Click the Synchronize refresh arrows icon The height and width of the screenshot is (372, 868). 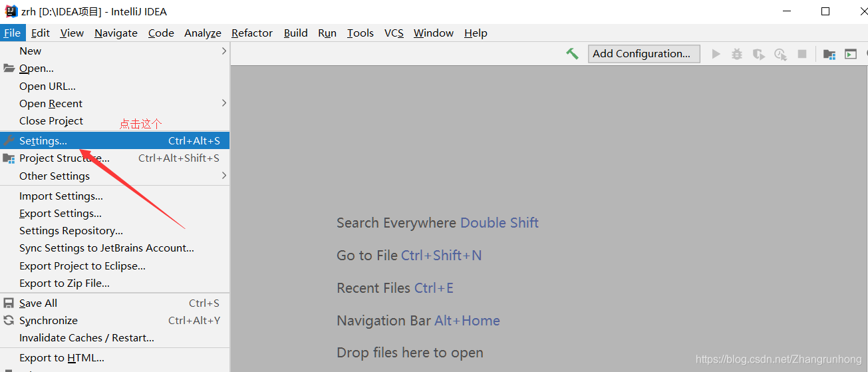(9, 320)
